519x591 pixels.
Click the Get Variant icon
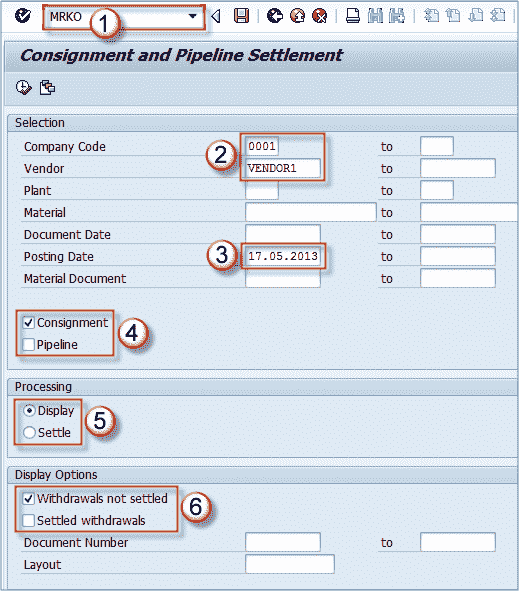coord(47,87)
